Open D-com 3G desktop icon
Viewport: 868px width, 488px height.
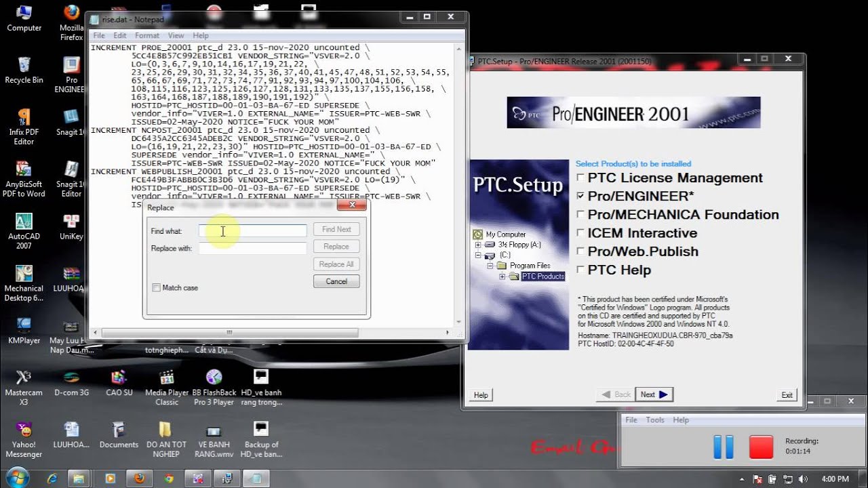point(71,384)
